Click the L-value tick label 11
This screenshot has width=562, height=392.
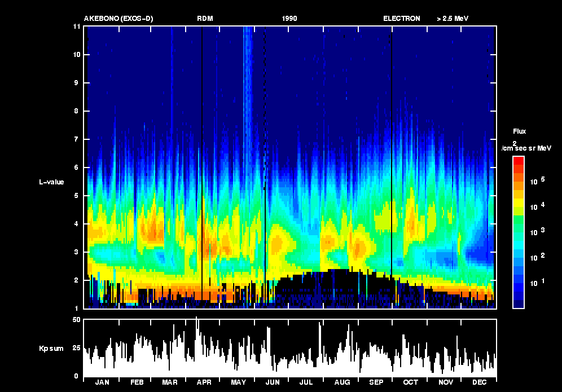coord(76,27)
